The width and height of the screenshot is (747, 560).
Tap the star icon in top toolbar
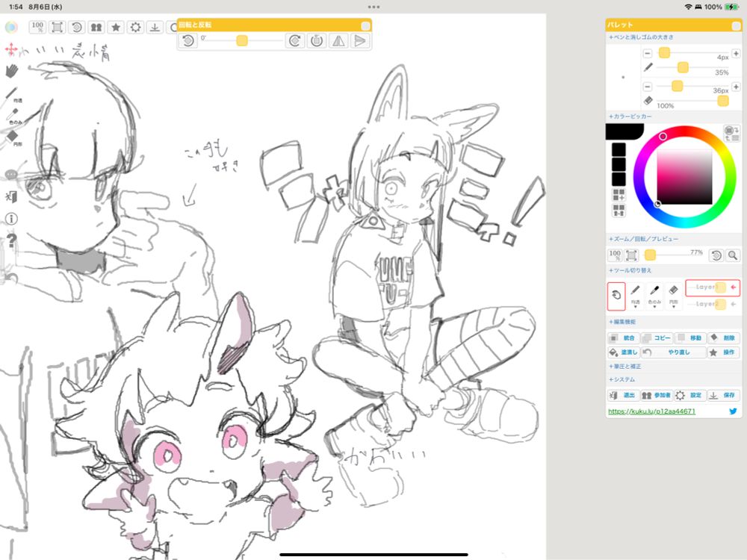click(x=116, y=27)
